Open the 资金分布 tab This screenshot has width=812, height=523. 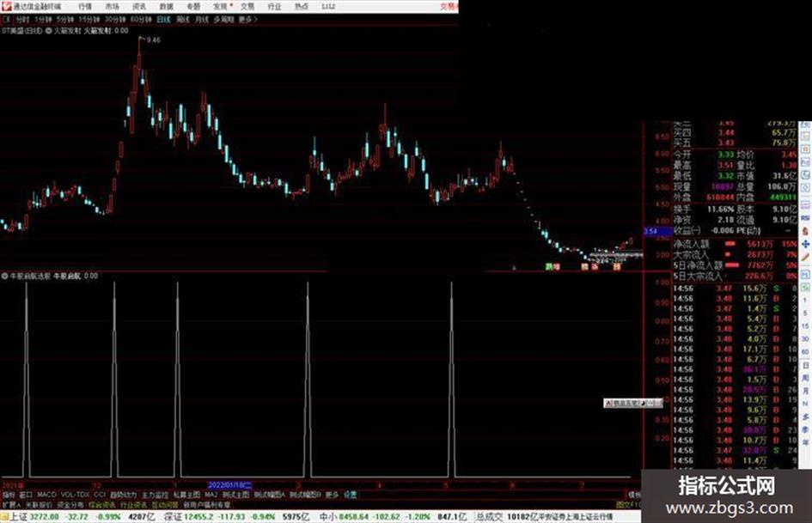(70, 504)
